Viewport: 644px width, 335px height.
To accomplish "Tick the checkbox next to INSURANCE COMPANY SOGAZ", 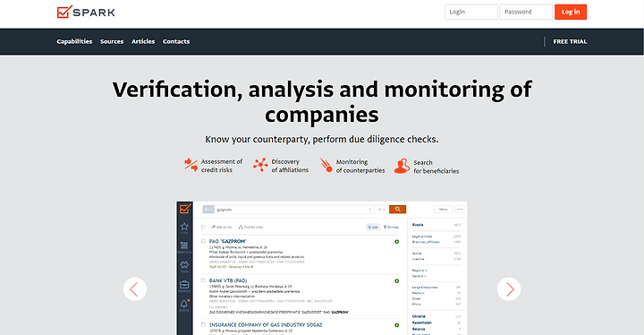I will tap(203, 325).
